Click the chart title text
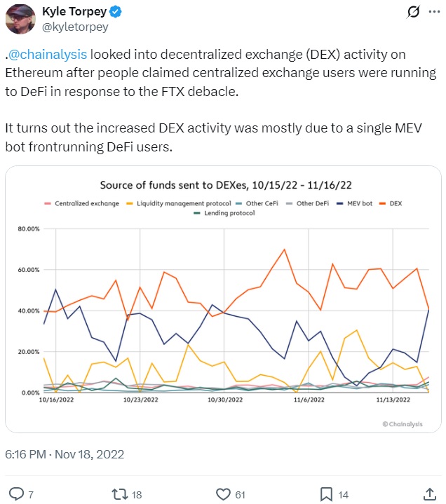The width and height of the screenshot is (446, 504). [225, 185]
